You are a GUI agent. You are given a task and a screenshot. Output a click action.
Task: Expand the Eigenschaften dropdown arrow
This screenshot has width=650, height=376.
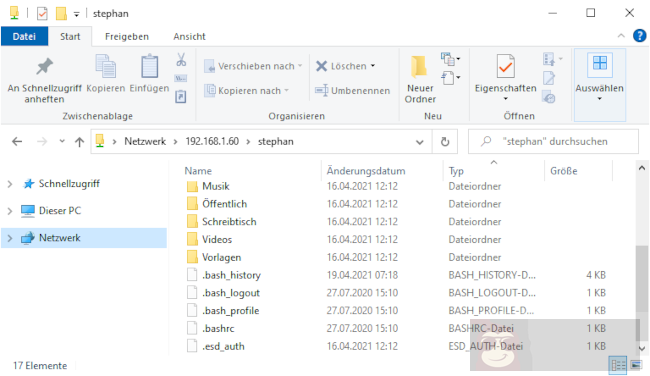[506, 99]
